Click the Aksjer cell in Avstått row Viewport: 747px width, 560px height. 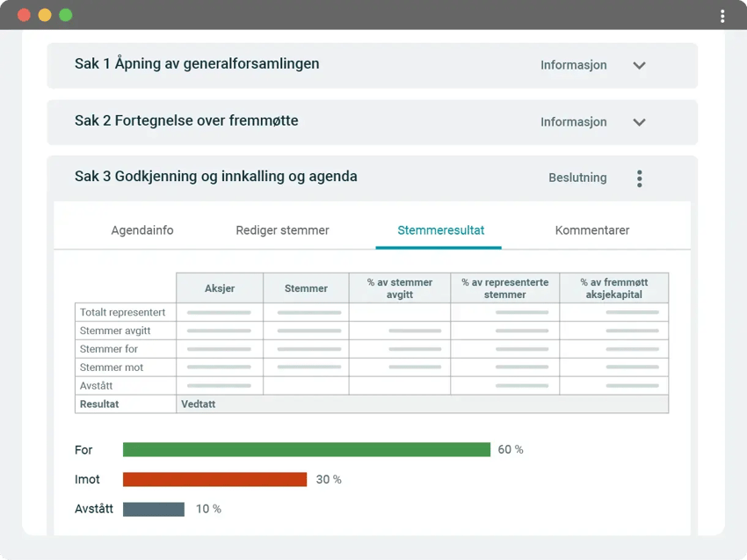(219, 386)
